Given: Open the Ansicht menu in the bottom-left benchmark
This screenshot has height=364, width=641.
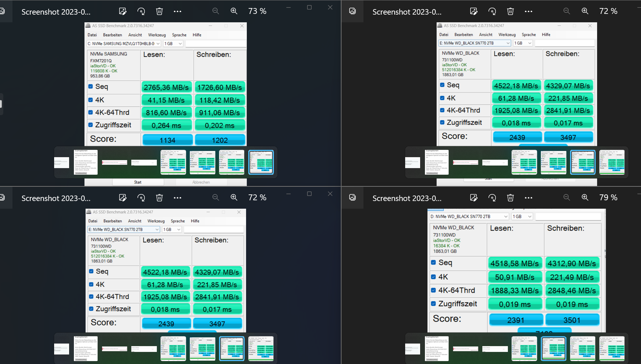Looking at the screenshot, I should tap(135, 221).
